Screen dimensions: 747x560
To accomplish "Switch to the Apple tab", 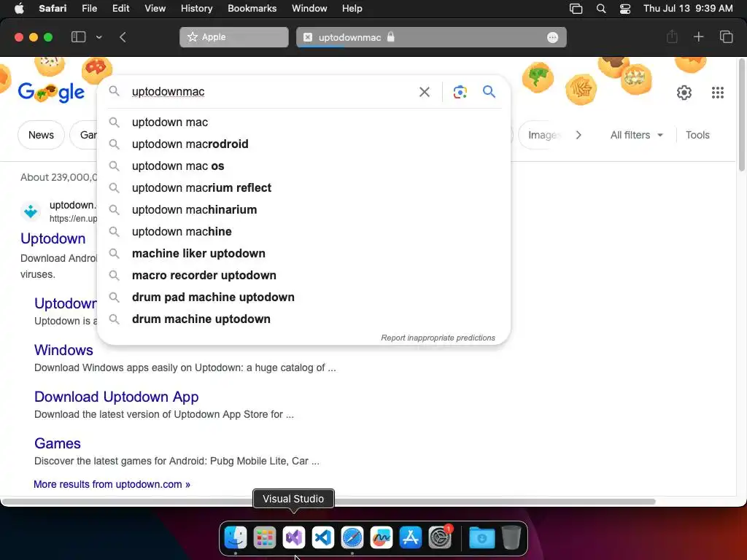I will (x=234, y=37).
